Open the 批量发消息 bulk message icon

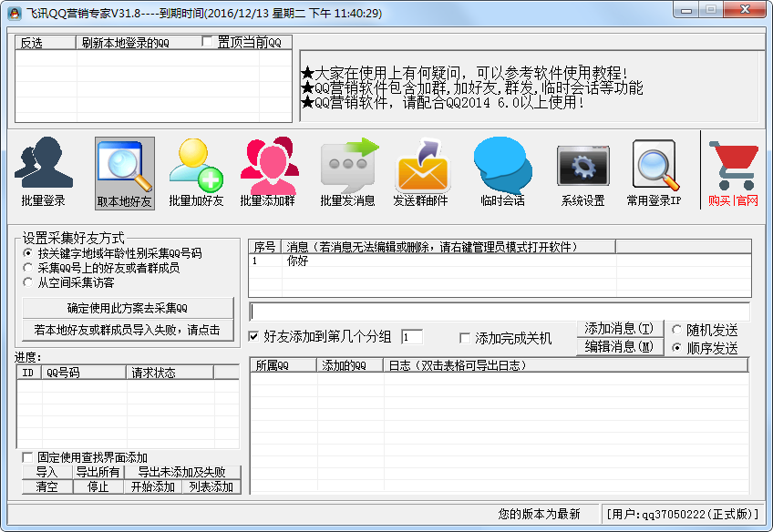point(348,165)
